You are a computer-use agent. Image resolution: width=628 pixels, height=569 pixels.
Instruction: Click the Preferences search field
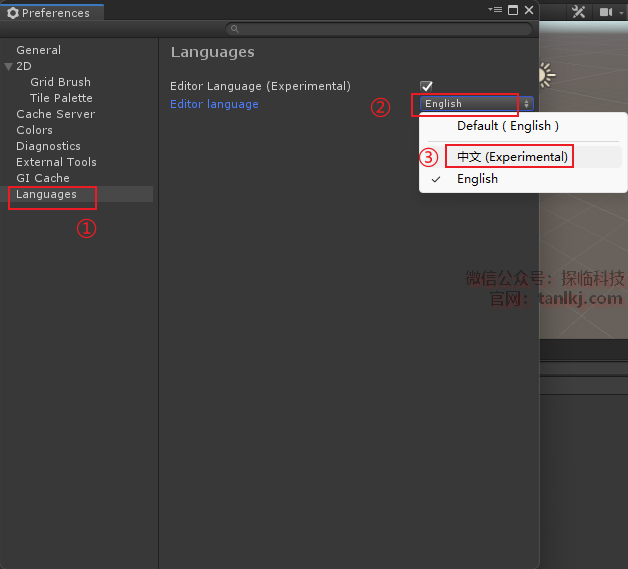[x=379, y=29]
